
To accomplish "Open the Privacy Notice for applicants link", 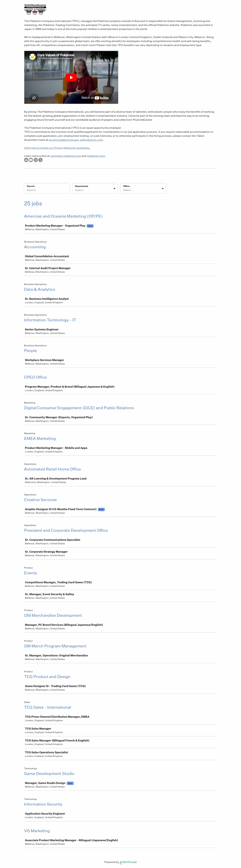I will 57,148.
